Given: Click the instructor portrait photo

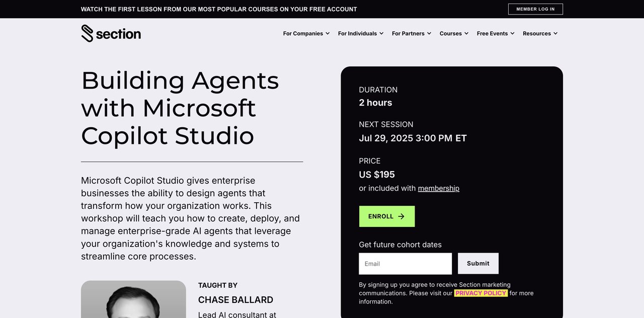Looking at the screenshot, I should pyautogui.click(x=133, y=299).
